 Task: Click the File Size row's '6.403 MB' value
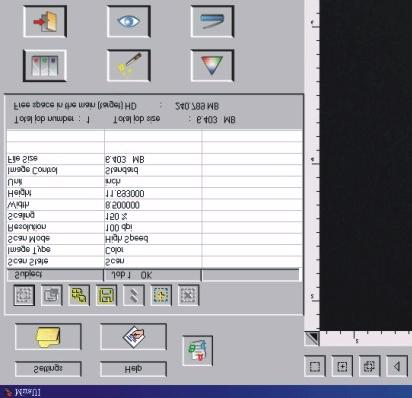(125, 160)
